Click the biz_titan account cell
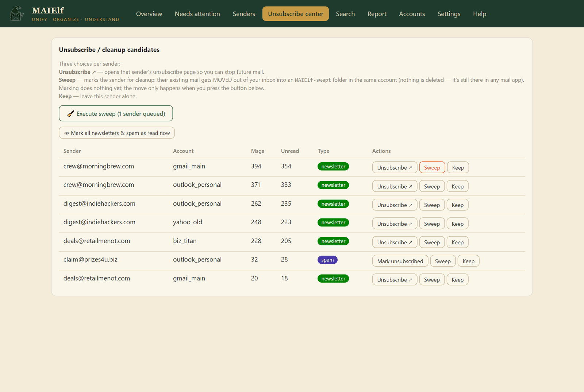 click(185, 241)
